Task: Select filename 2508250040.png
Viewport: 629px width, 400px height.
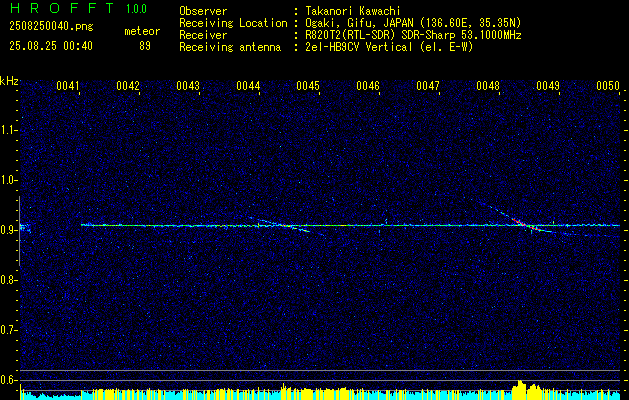Action: coord(51,27)
